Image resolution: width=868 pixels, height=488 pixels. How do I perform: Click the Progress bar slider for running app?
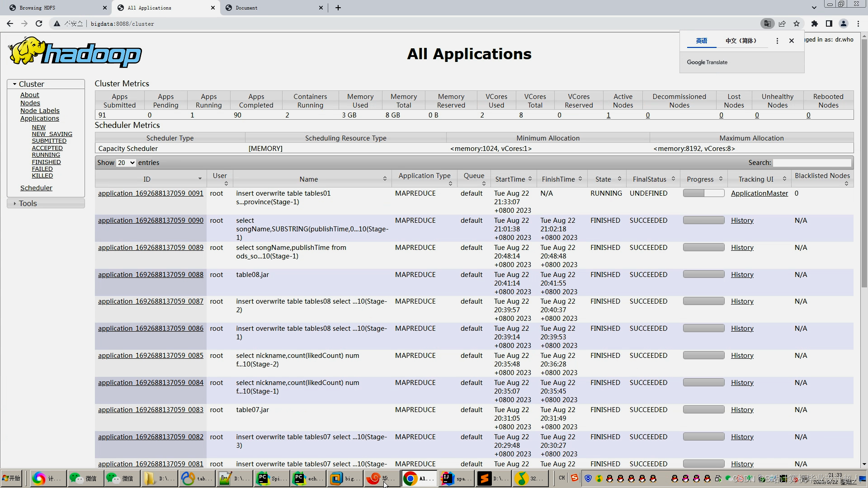pos(704,192)
